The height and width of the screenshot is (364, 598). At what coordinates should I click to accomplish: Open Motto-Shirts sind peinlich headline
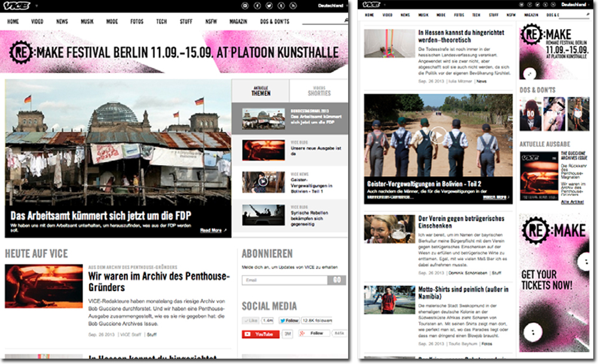(x=463, y=292)
